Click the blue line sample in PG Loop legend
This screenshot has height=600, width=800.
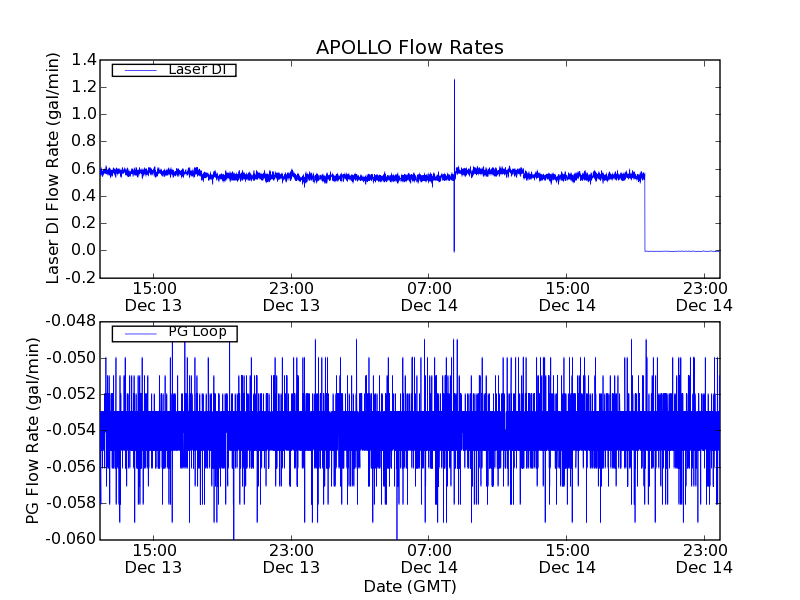(140, 334)
